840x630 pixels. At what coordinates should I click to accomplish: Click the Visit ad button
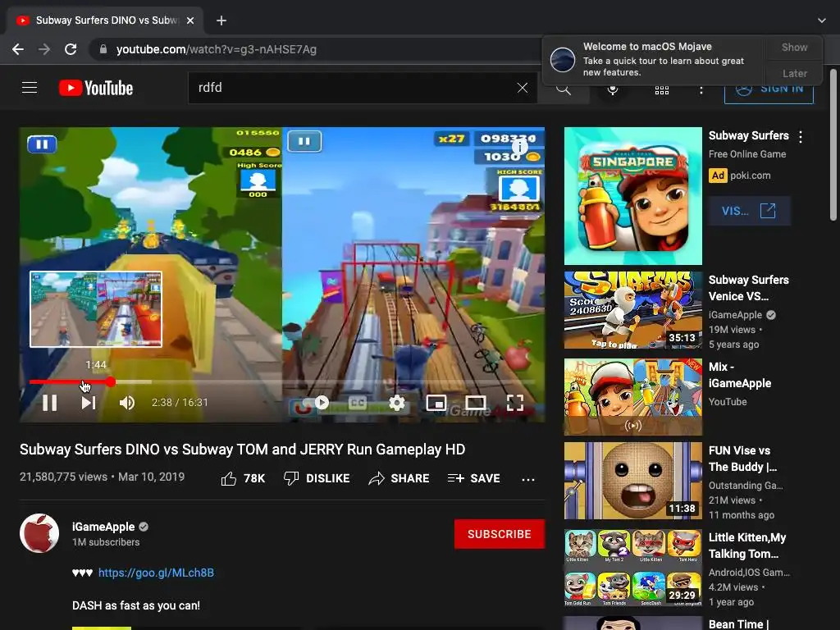point(750,211)
